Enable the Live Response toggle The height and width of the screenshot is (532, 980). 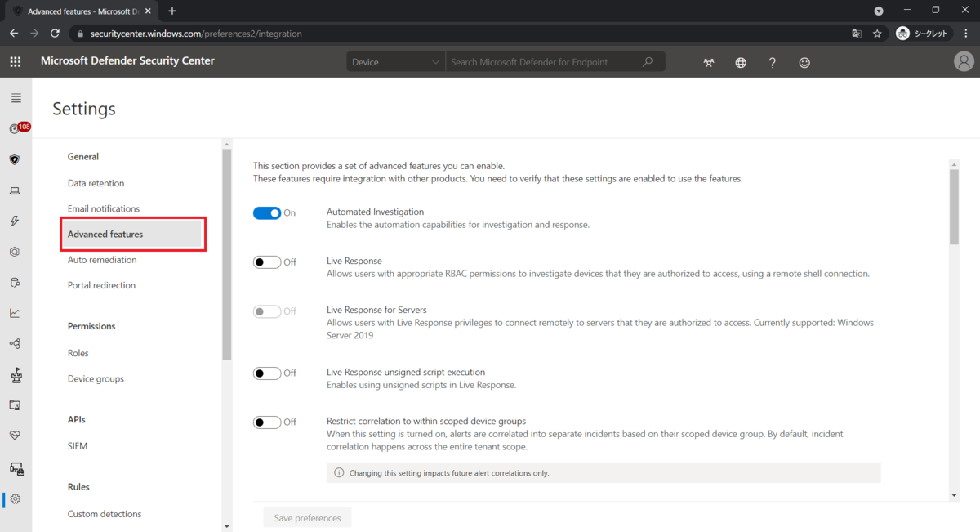click(x=267, y=262)
